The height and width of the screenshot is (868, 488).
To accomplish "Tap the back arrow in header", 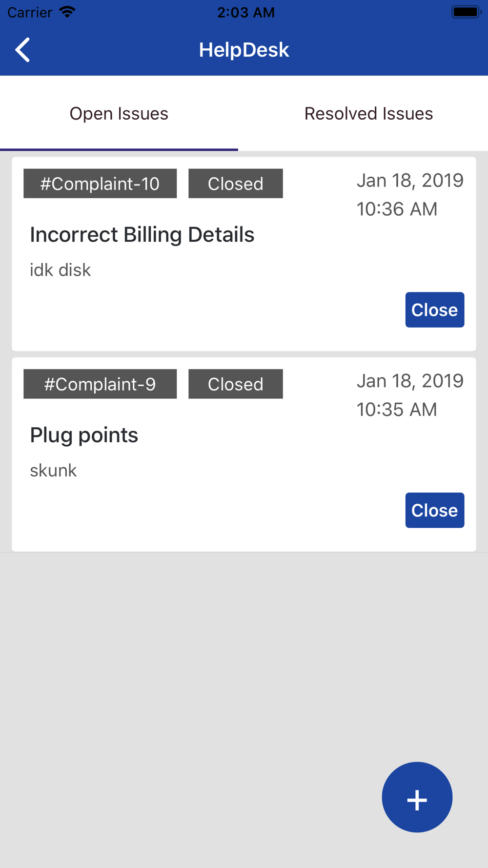I will click(x=22, y=50).
